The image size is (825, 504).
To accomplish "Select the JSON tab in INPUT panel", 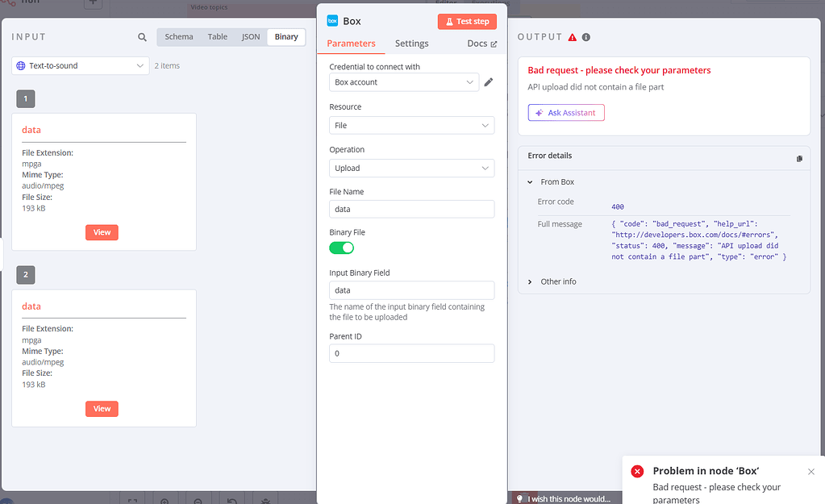I will (250, 36).
